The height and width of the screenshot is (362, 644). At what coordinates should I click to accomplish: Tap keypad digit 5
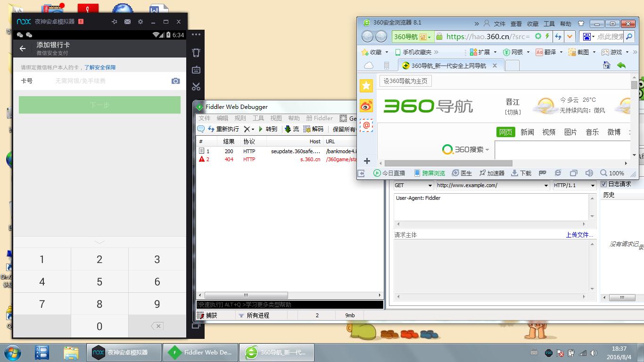(x=99, y=281)
